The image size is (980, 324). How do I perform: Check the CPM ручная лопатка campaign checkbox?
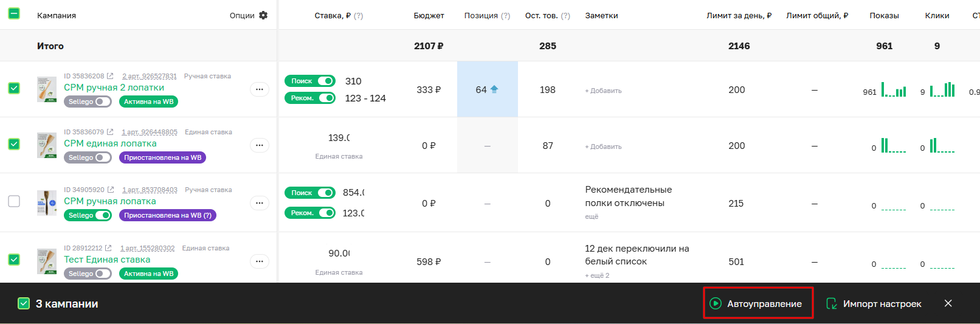point(14,201)
